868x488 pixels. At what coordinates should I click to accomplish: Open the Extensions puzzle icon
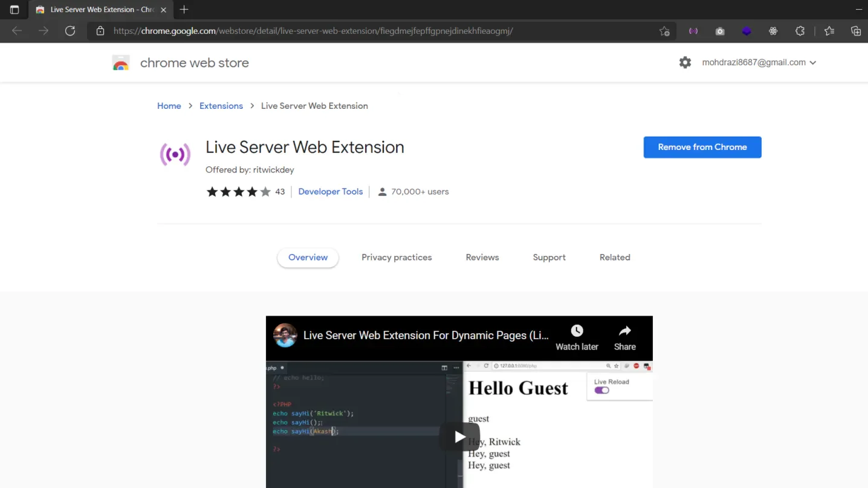coord(800,31)
